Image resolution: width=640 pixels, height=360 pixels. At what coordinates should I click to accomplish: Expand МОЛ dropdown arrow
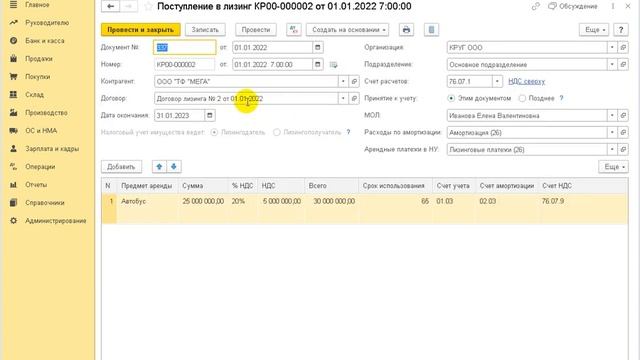(x=612, y=116)
